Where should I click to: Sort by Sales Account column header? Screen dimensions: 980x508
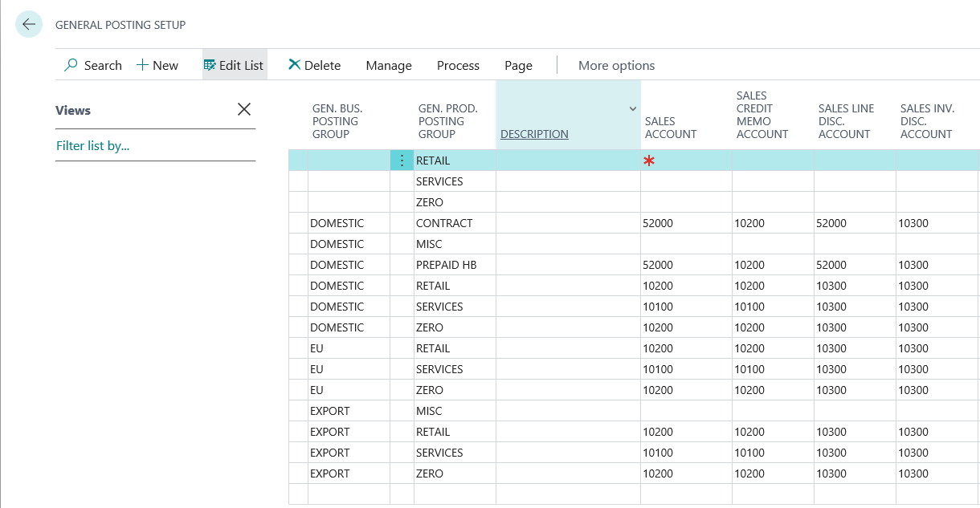[671, 128]
